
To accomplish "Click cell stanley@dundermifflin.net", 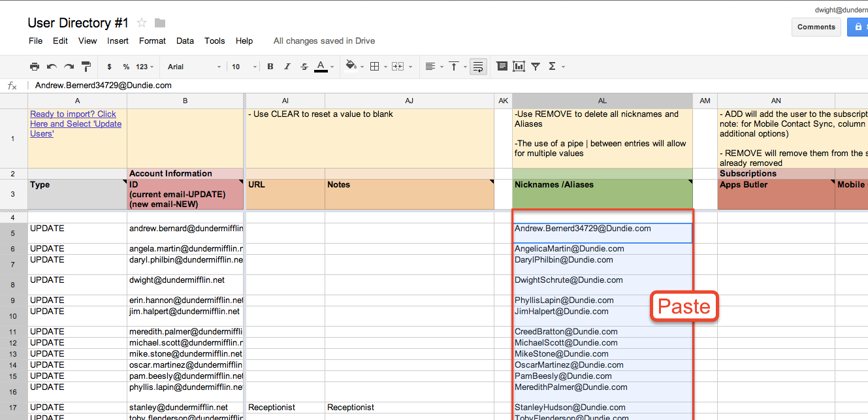I will click(185, 408).
